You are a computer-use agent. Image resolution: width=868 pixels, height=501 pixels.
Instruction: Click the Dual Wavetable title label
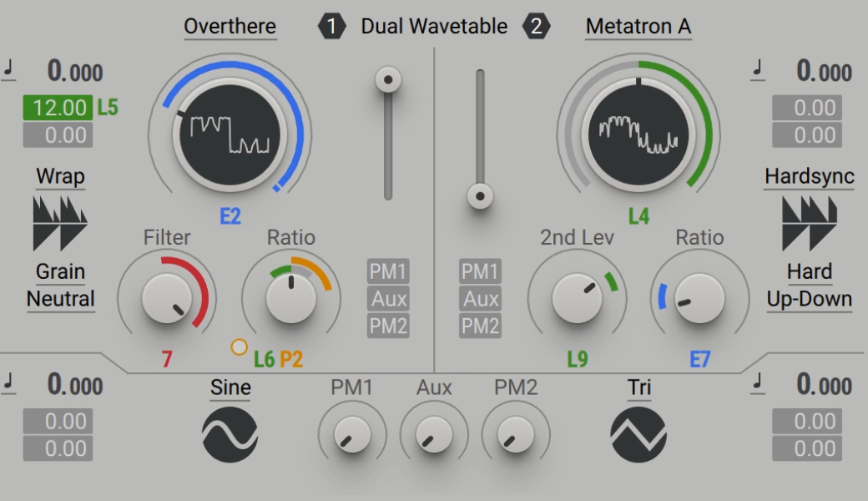(434, 26)
